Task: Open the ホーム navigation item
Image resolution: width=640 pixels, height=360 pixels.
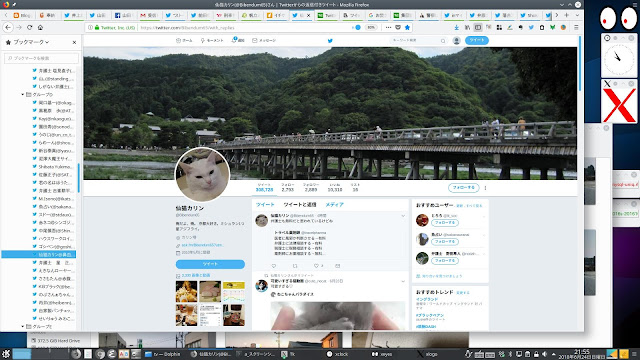Action: pos(184,40)
